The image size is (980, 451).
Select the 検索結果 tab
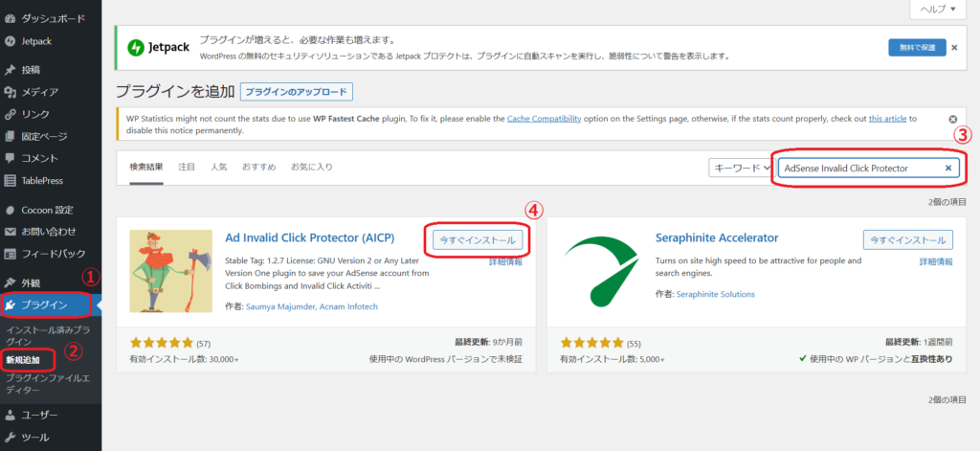[146, 168]
